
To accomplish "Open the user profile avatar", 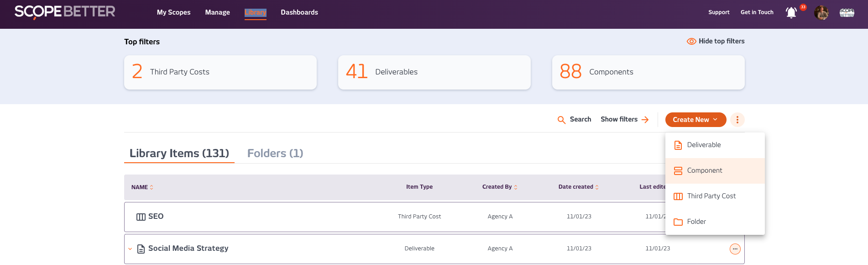I will 821,13.
